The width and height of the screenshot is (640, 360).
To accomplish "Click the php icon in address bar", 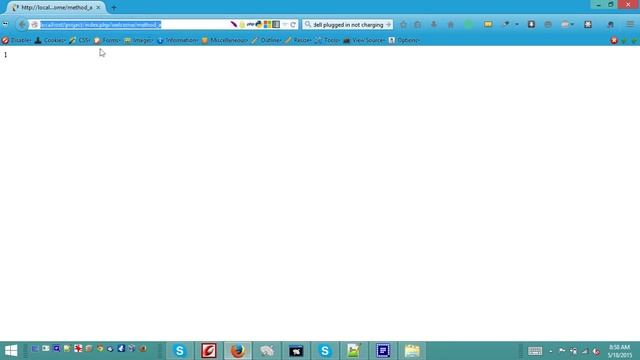I will point(250,24).
